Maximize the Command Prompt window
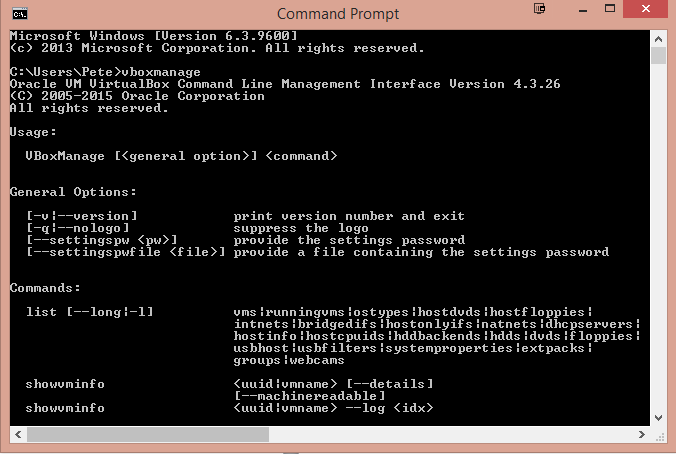This screenshot has width=676, height=454. pyautogui.click(x=610, y=9)
